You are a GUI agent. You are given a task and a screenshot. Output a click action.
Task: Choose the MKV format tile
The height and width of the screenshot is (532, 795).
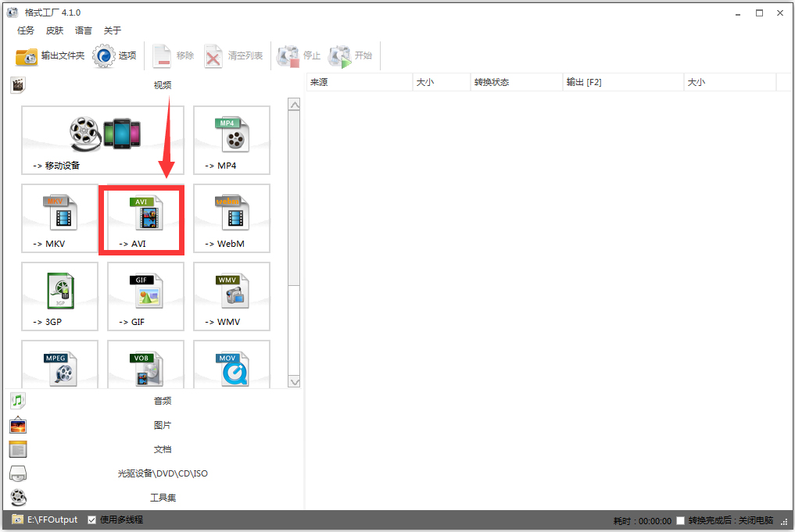(x=59, y=219)
